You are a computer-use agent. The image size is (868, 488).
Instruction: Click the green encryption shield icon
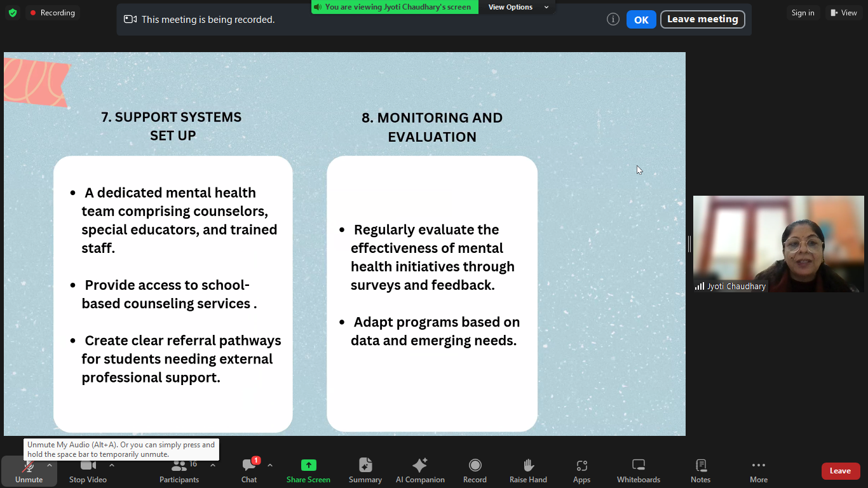13,13
